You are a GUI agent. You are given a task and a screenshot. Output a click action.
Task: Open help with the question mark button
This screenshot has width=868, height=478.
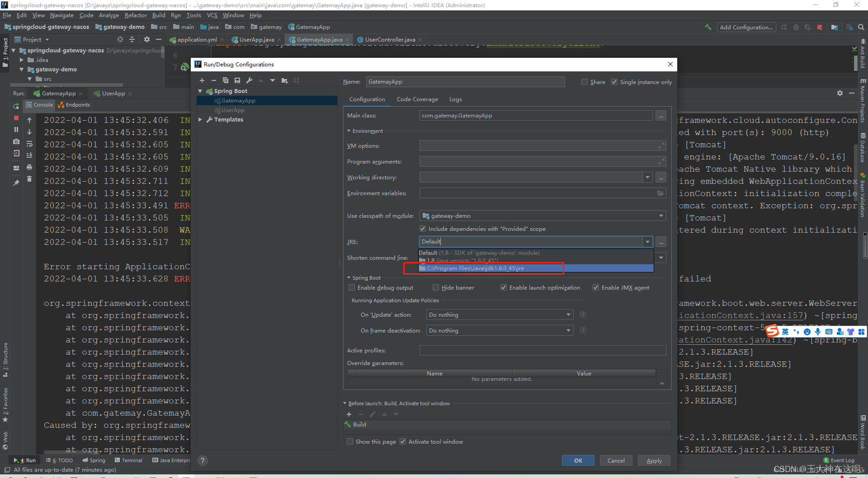coord(203,460)
